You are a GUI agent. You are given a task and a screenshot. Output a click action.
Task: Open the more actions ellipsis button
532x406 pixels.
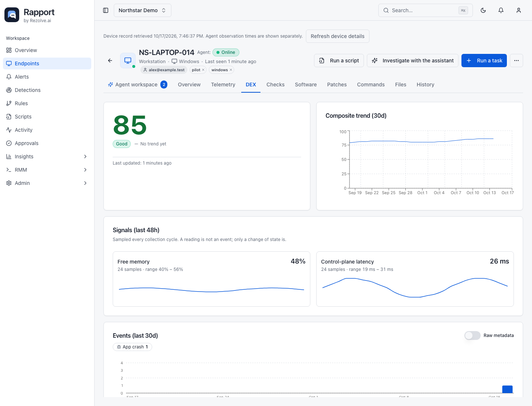pos(516,61)
